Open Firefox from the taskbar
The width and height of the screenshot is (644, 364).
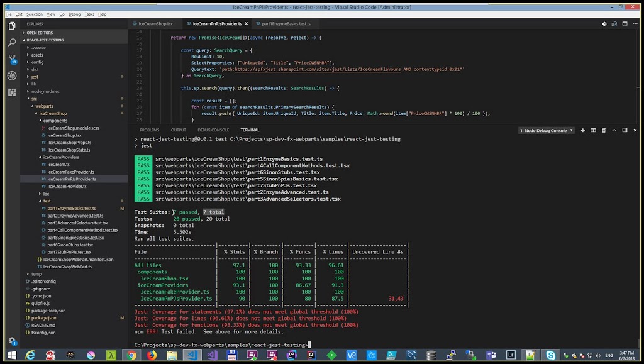[152, 355]
